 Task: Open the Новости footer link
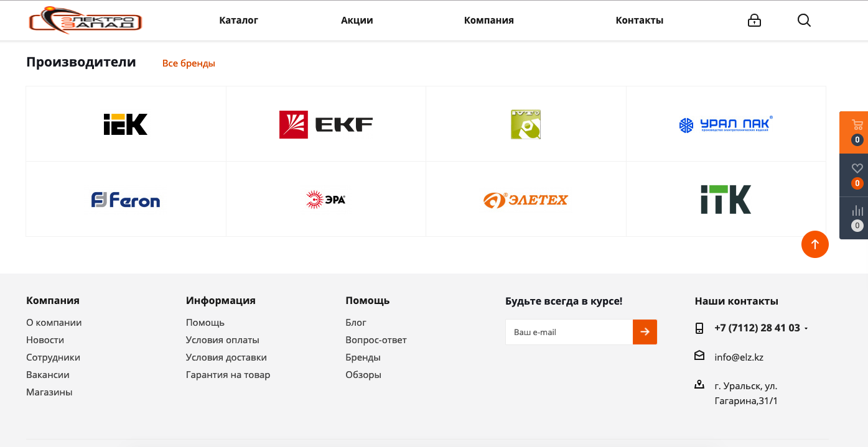45,340
